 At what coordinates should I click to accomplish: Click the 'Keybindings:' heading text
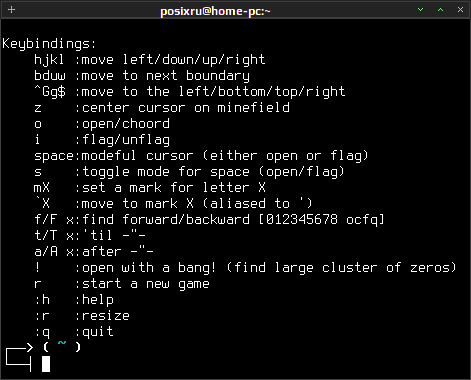click(x=49, y=44)
